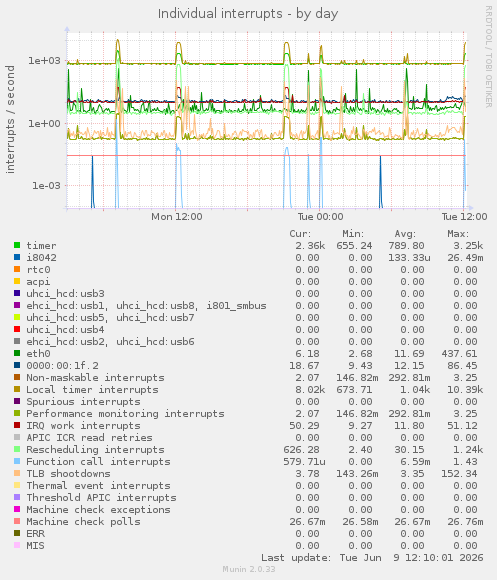497x580 pixels.
Task: Click the 'Rescheduling interrupts' label
Action: 95,449
